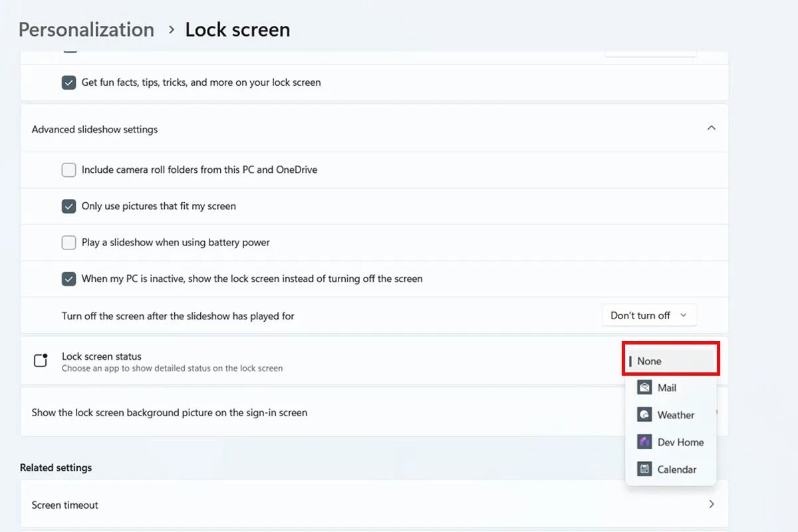Select None in status dropdown

click(x=650, y=361)
